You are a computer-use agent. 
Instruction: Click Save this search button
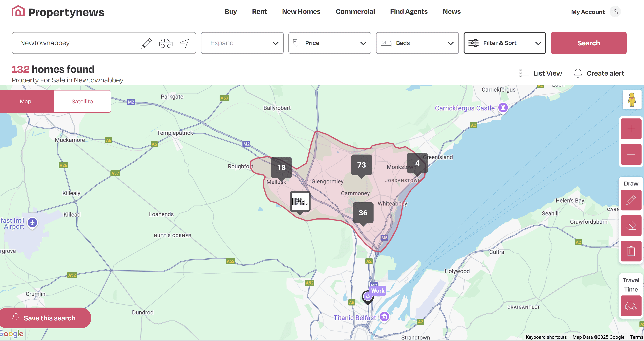46,318
